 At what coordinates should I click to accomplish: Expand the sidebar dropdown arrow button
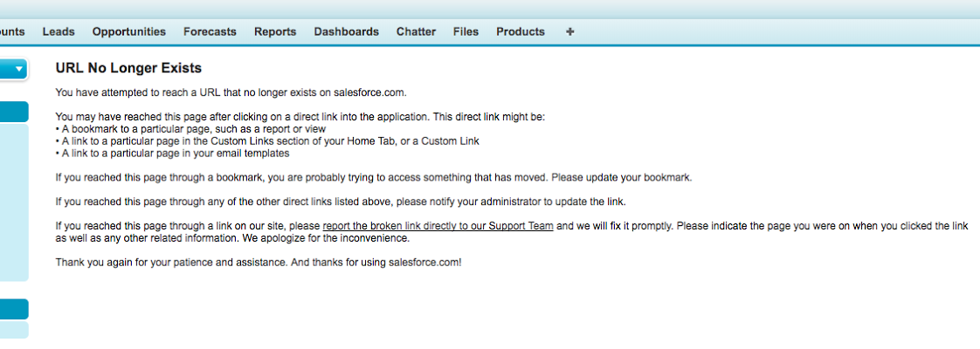(14, 69)
